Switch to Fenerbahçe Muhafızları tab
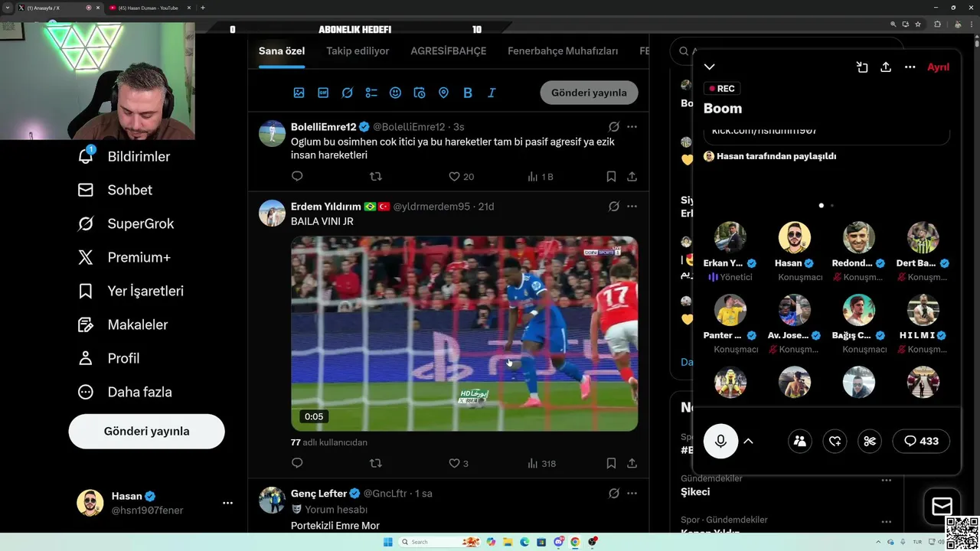This screenshot has width=980, height=551. click(x=563, y=51)
